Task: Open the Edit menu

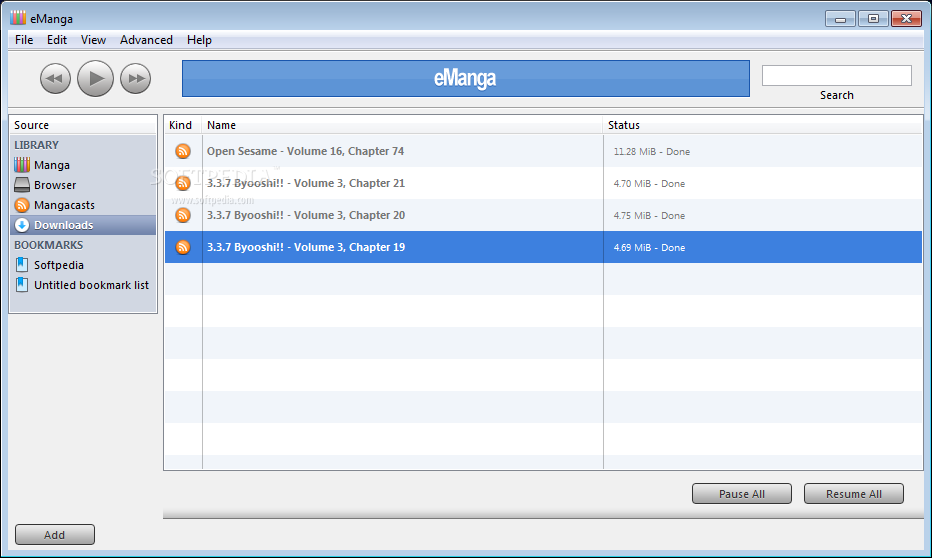Action: (x=57, y=40)
